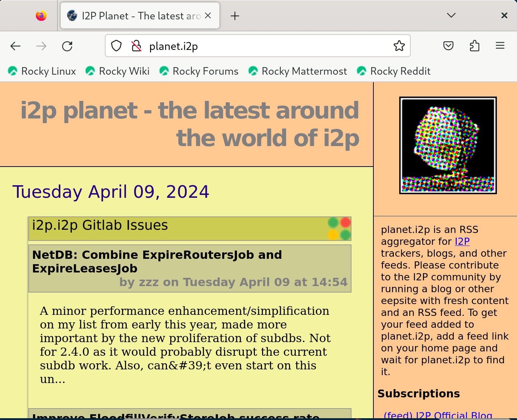Save the page using the Pocket icon

click(x=448, y=46)
